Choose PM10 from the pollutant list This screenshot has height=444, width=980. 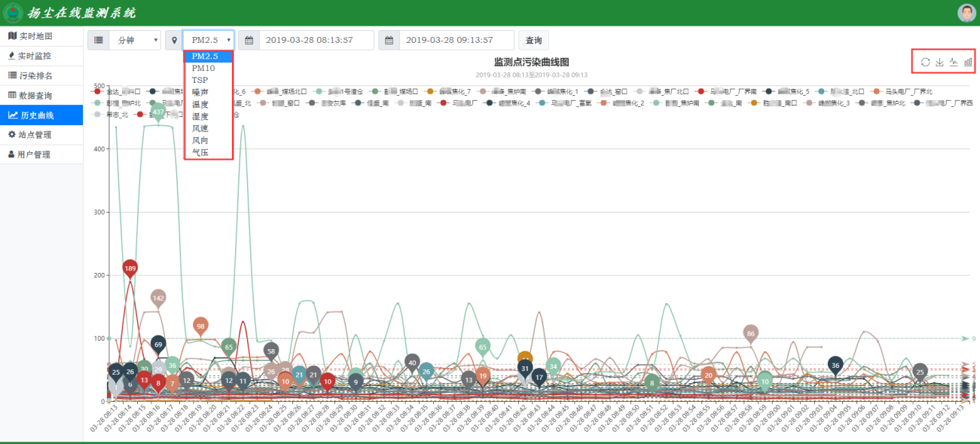(204, 68)
